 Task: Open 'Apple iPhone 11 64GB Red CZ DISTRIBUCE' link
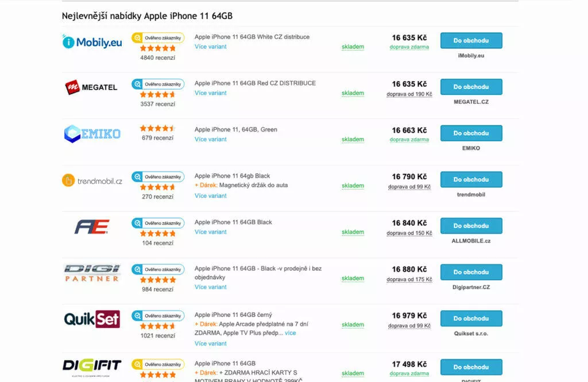click(x=255, y=83)
